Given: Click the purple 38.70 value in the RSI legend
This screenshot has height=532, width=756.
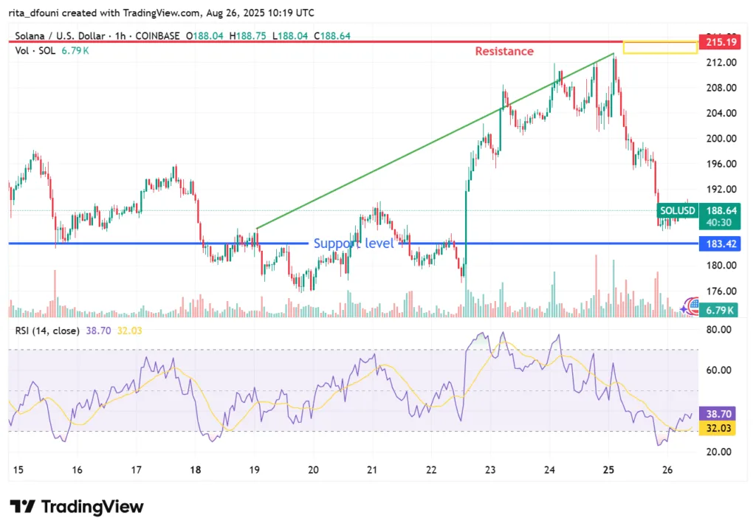Looking at the screenshot, I should [x=98, y=331].
